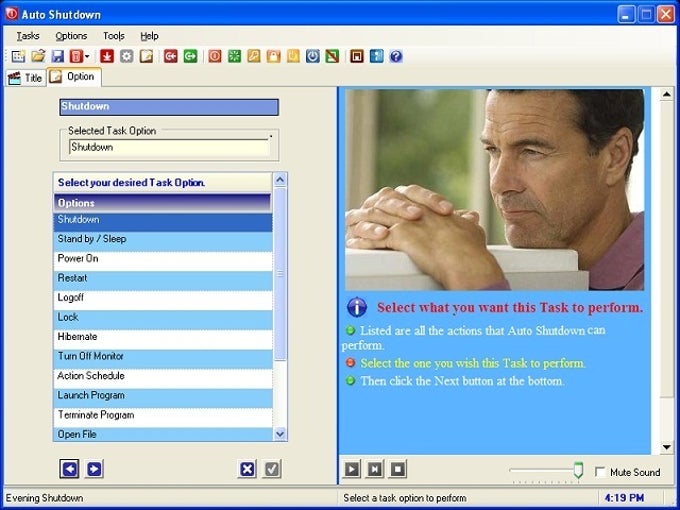The width and height of the screenshot is (680, 510).
Task: Click the orange key logoff icon
Action: (x=254, y=56)
